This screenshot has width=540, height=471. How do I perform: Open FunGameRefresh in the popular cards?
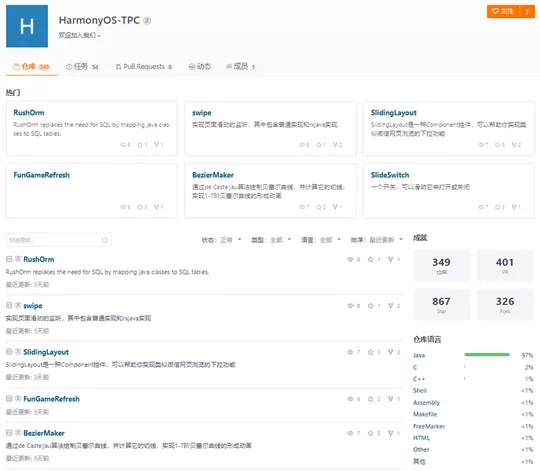point(41,175)
